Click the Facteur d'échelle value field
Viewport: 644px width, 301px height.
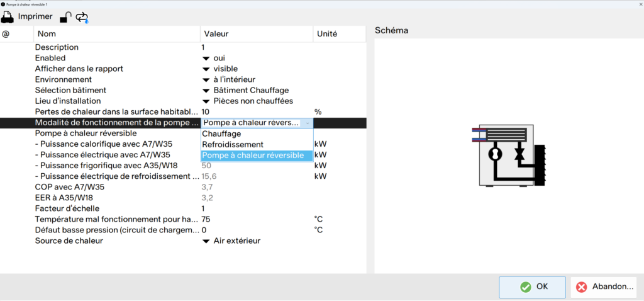coord(257,208)
